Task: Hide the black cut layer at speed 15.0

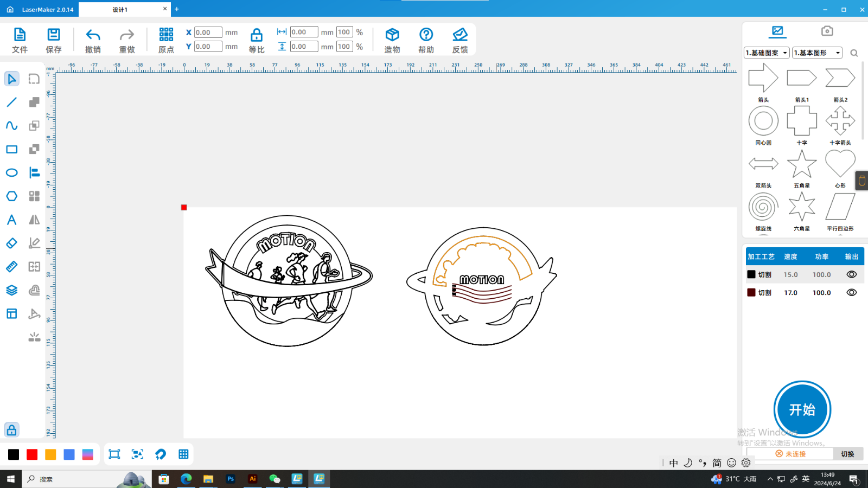Action: tap(851, 274)
